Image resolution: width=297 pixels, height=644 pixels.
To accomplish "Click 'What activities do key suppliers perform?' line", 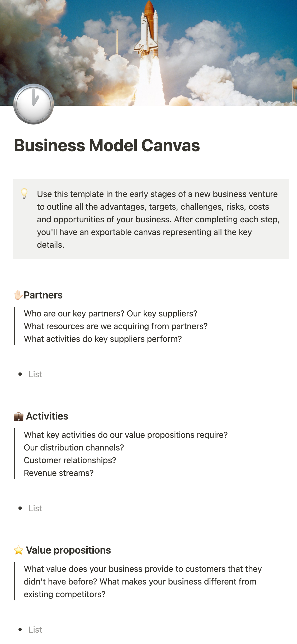I will click(x=103, y=339).
